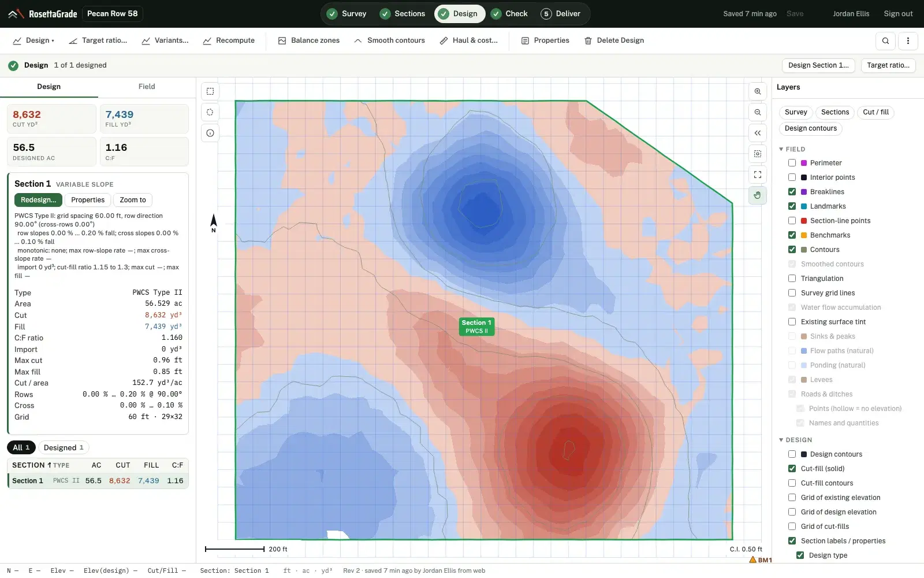Select the rectangle selection tool
Viewport: 924px width, 578px height.
coord(210,91)
